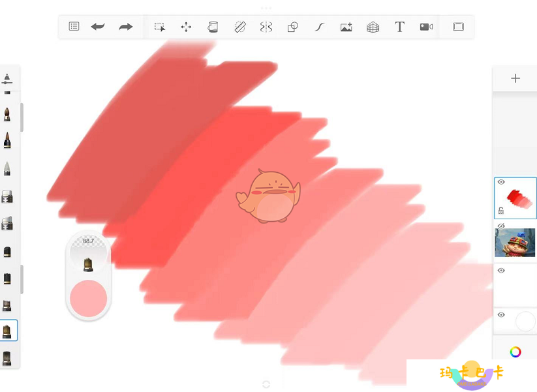Click the brush puck showing 88.7

[88, 254]
